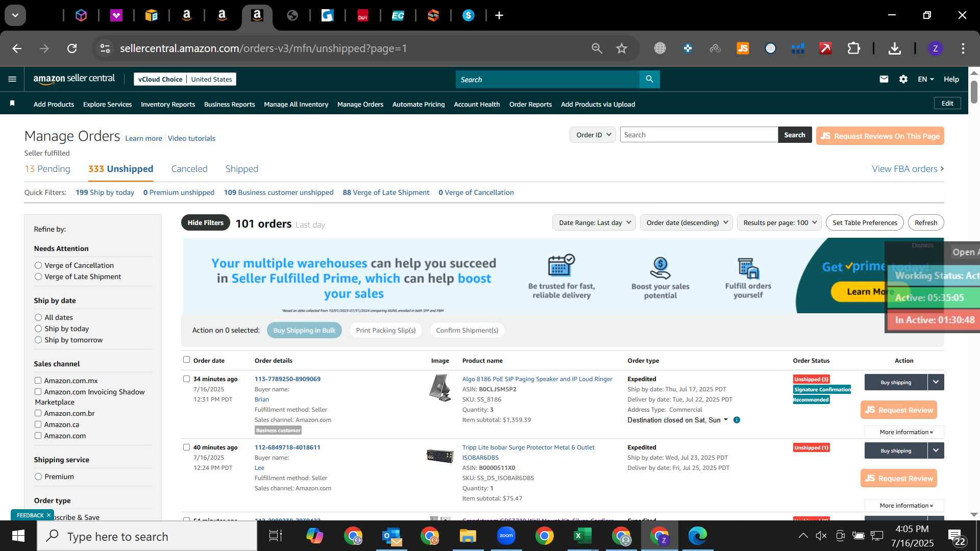Select Verge of Cancellation radio filter
The width and height of the screenshot is (980, 551).
(x=38, y=265)
